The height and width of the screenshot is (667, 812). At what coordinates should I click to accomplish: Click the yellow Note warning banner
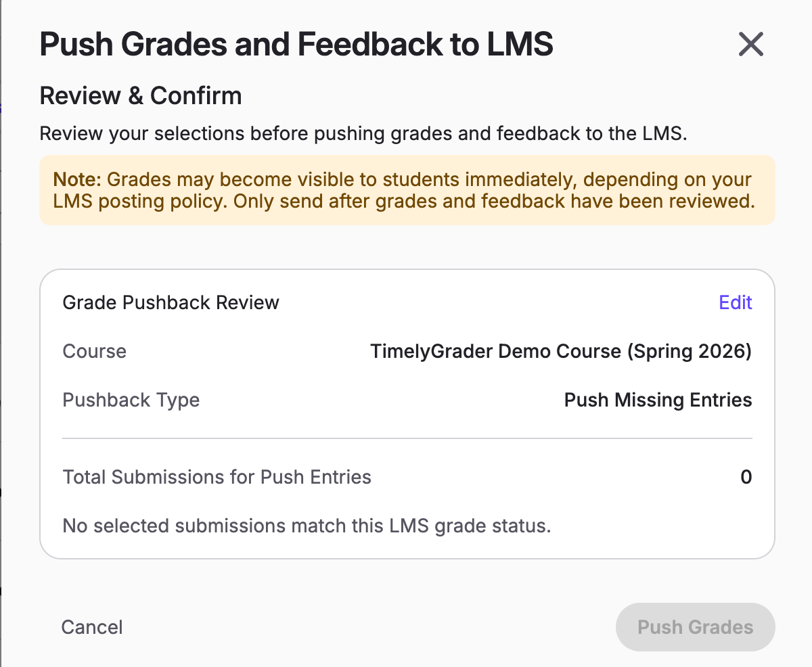407,190
